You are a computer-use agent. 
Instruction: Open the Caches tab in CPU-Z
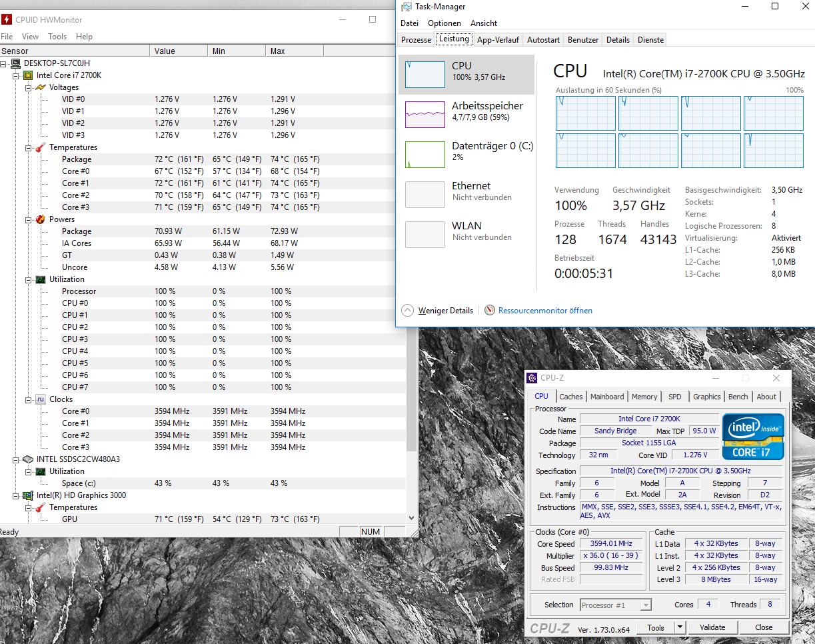tap(571, 397)
